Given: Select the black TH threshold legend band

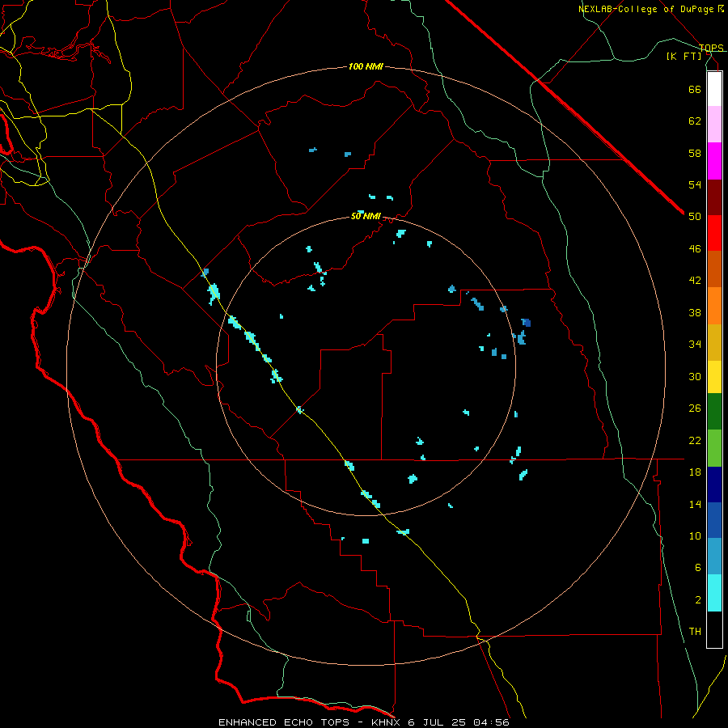Looking at the screenshot, I should click(x=714, y=629).
